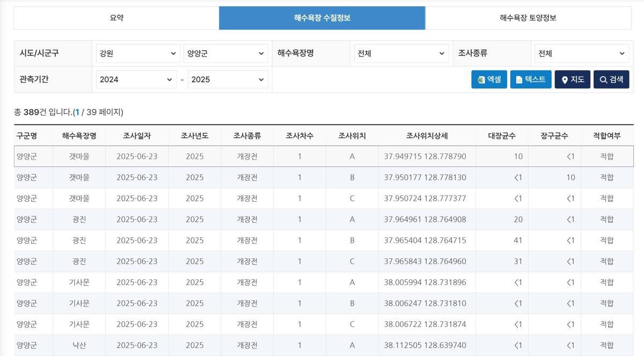The height and width of the screenshot is (356, 644).
Task: Change the end year 2025 dropdown
Action: point(228,79)
